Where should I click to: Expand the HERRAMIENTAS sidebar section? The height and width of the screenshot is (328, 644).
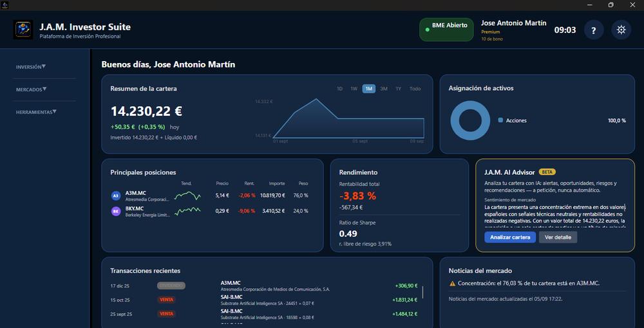(36, 112)
